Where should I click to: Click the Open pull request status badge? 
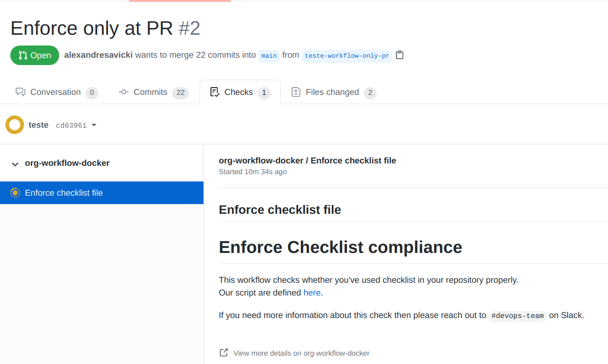(35, 55)
